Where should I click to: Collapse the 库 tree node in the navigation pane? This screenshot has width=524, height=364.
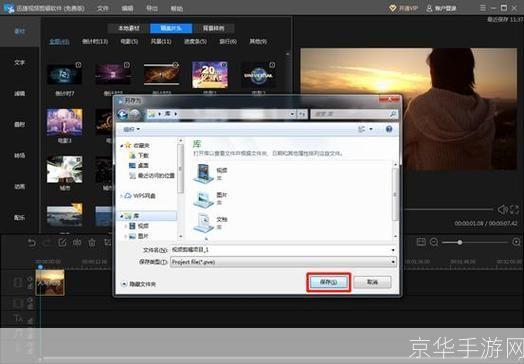pyautogui.click(x=122, y=216)
